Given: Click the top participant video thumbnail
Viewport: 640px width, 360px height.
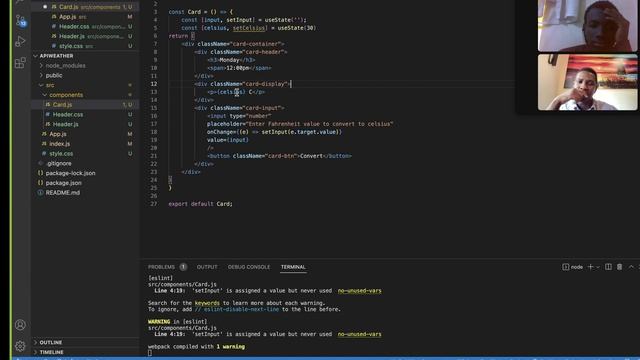Looking at the screenshot, I should 587,25.
